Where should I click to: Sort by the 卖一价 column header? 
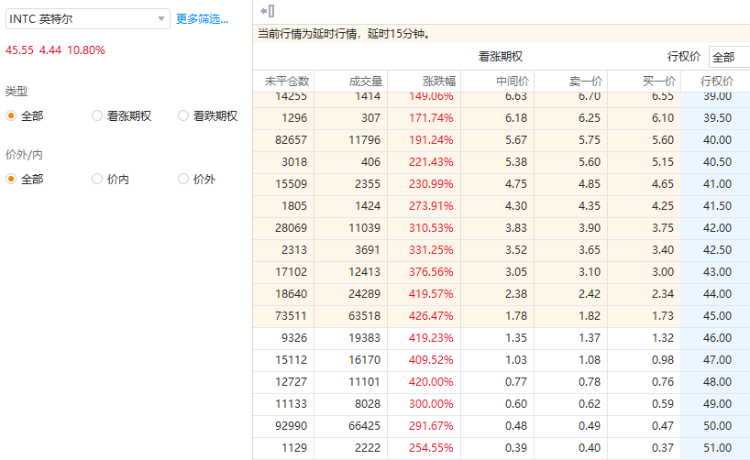pyautogui.click(x=586, y=81)
